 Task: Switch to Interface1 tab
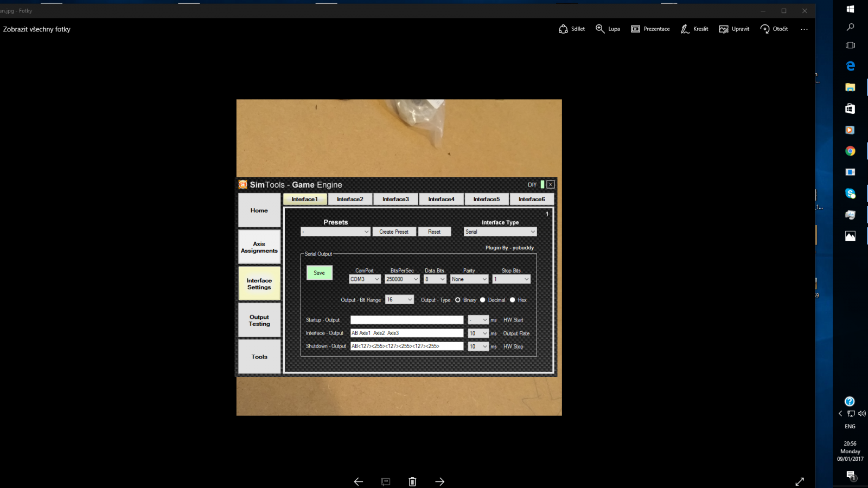coord(305,199)
